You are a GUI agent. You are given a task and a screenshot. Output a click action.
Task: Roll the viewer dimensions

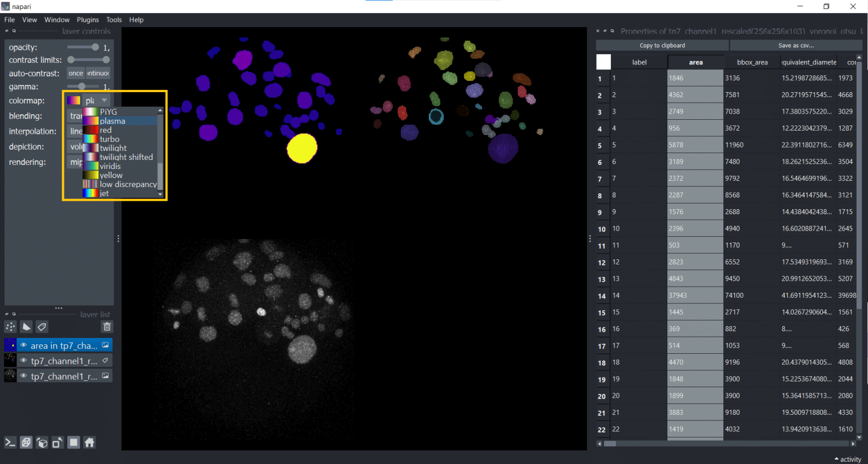[42, 443]
